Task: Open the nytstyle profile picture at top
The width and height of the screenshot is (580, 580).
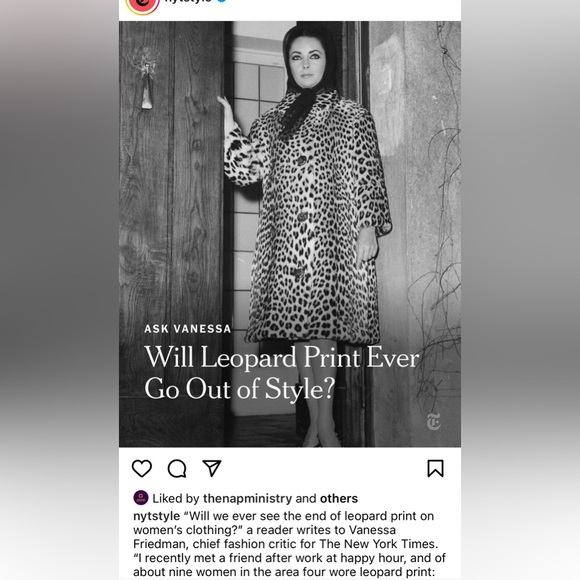Action: (143, 4)
